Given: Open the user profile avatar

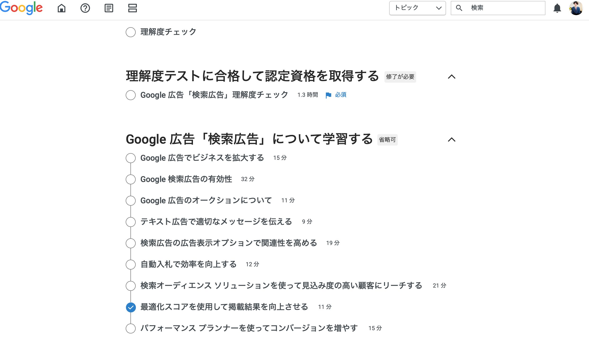Looking at the screenshot, I should (x=576, y=8).
